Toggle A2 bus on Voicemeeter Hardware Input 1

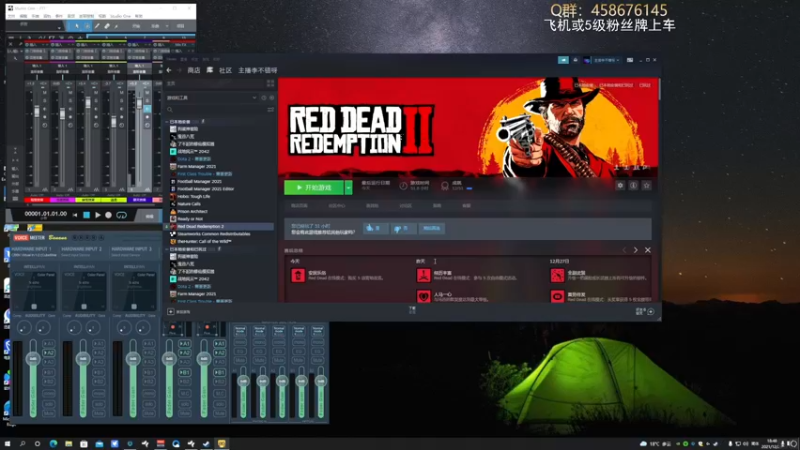click(48, 353)
